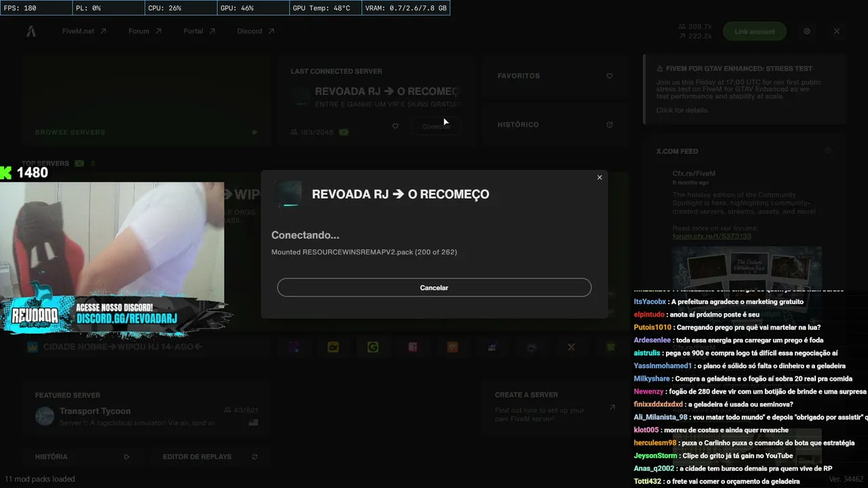Click the crown icon next to Cidade Nobre
Viewport: 868px width, 488px height.
click(32, 347)
